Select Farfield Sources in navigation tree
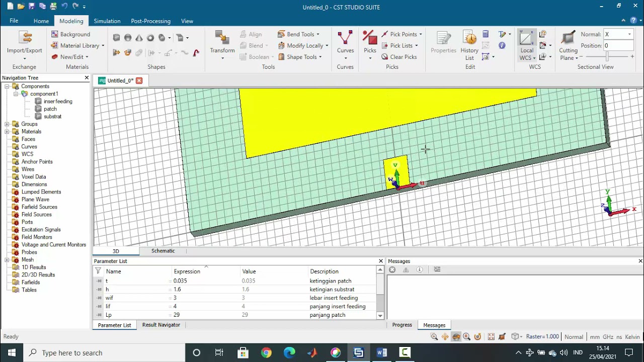This screenshot has height=362, width=644. coord(39,207)
